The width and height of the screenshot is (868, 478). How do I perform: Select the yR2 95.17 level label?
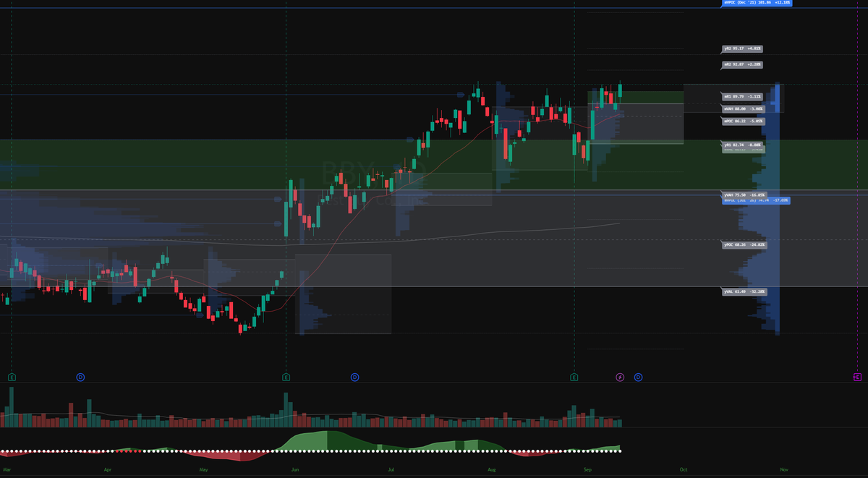[x=743, y=48]
